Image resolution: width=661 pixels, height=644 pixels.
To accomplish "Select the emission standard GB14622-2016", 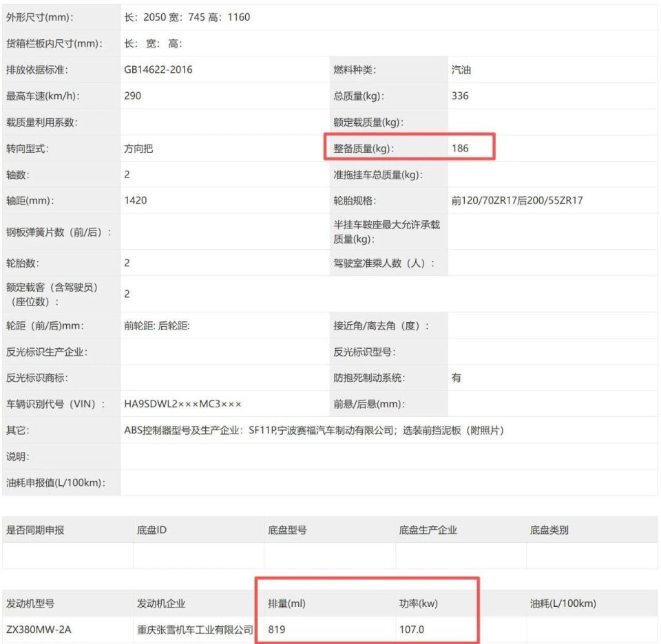I will (x=155, y=69).
